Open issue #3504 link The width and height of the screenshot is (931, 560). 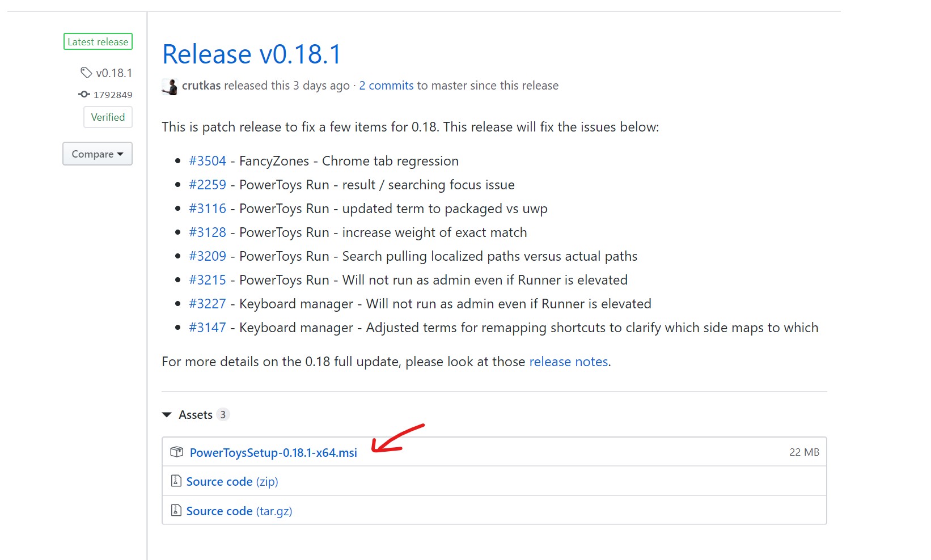click(208, 161)
